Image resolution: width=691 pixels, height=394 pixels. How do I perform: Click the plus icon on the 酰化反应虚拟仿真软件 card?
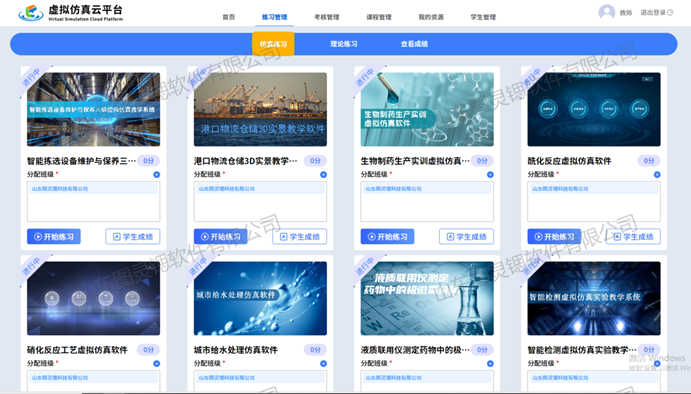[657, 175]
